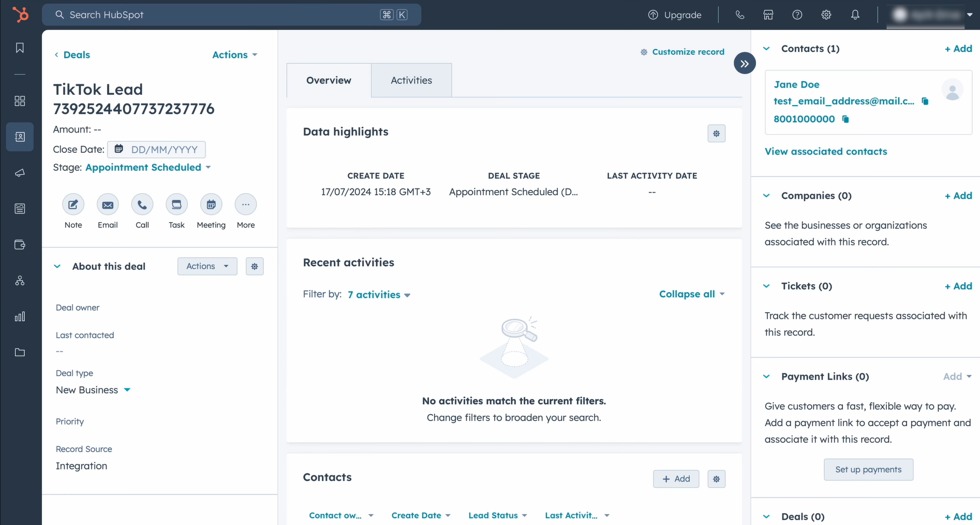Open the Content sidebar icon
The image size is (980, 525).
(x=20, y=209)
